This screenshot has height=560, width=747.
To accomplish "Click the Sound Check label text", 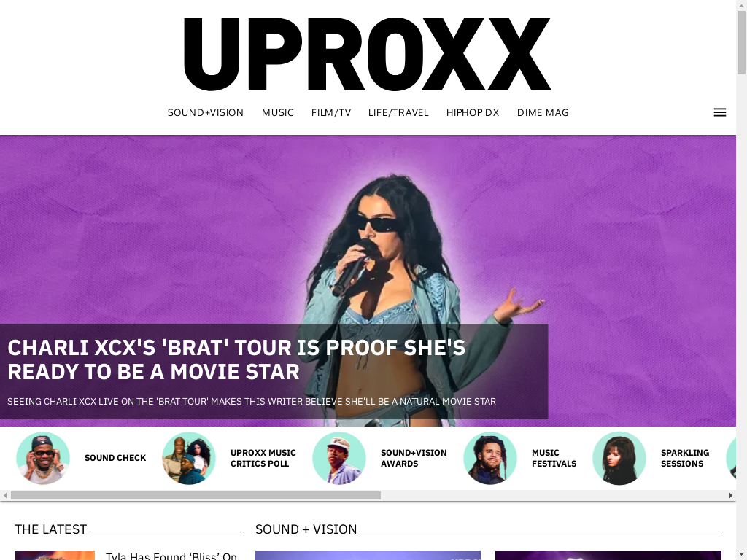I will (115, 458).
